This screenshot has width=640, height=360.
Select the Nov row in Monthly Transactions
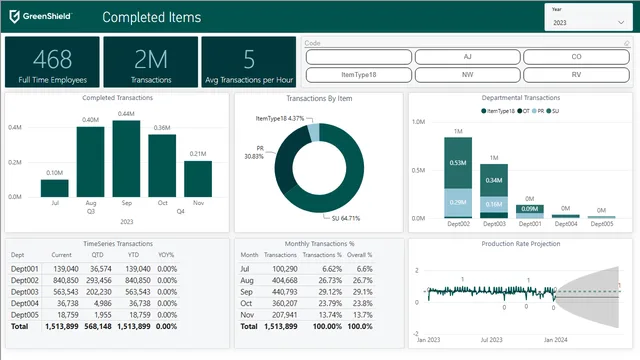[x=307, y=315]
